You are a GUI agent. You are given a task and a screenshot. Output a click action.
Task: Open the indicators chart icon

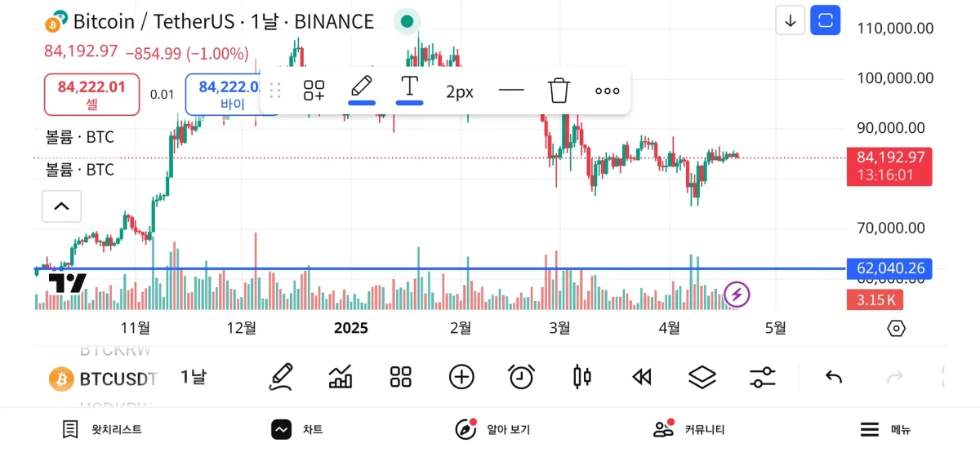341,376
